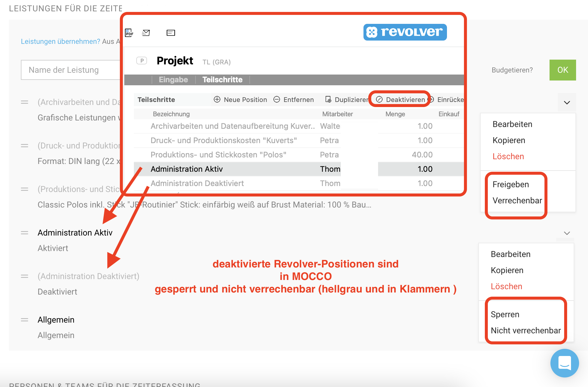Click the PDF export icon
The width and height of the screenshot is (588, 387).
pyautogui.click(x=129, y=32)
